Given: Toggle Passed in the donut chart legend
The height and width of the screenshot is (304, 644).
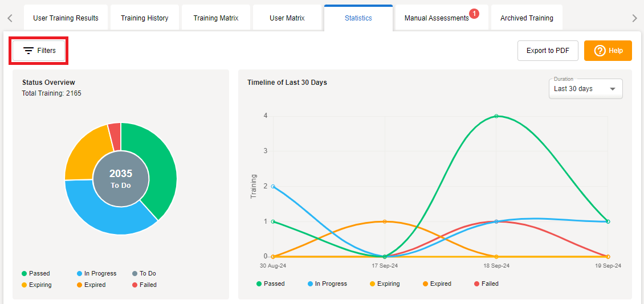Looking at the screenshot, I should (36, 274).
